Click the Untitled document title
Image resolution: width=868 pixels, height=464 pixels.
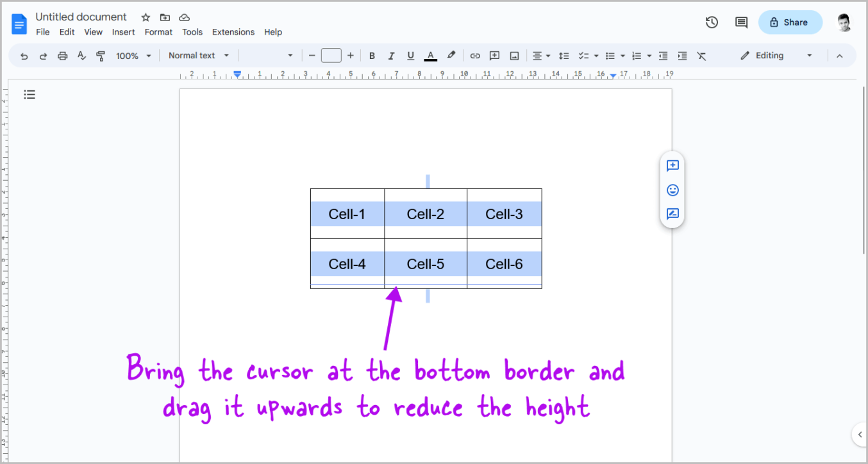81,17
